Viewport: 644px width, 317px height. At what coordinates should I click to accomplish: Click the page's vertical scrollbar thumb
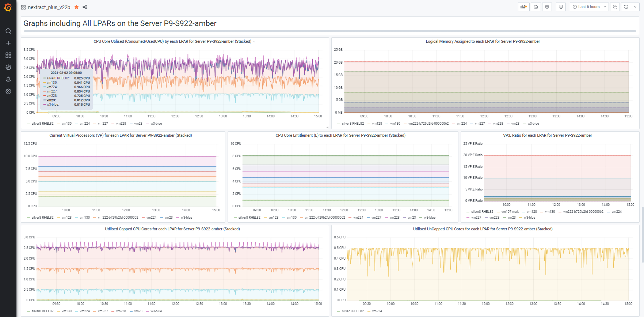pos(643,234)
